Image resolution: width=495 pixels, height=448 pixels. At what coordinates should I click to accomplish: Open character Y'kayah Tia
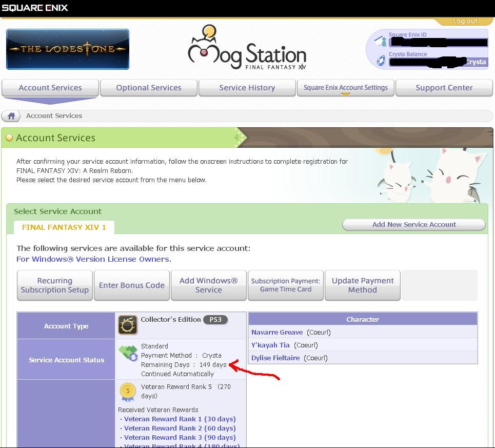coord(270,345)
